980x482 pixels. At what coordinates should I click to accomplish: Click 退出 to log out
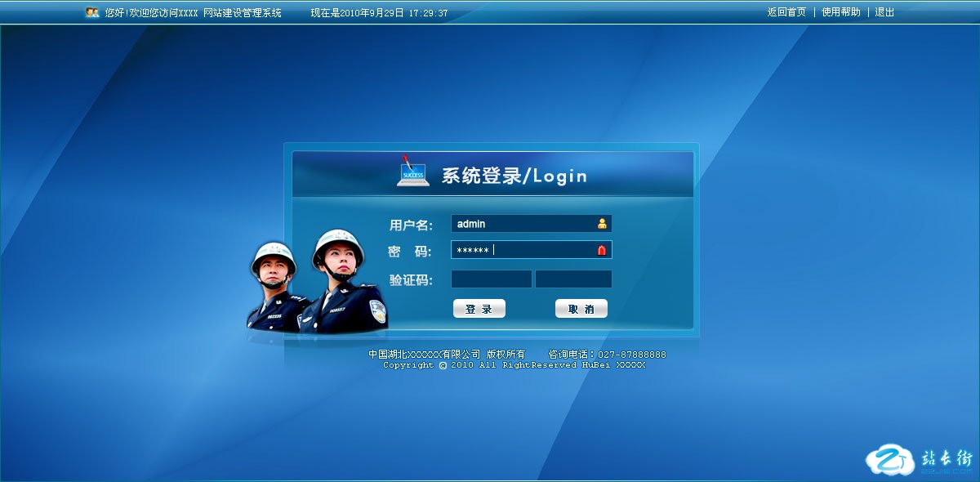click(884, 12)
